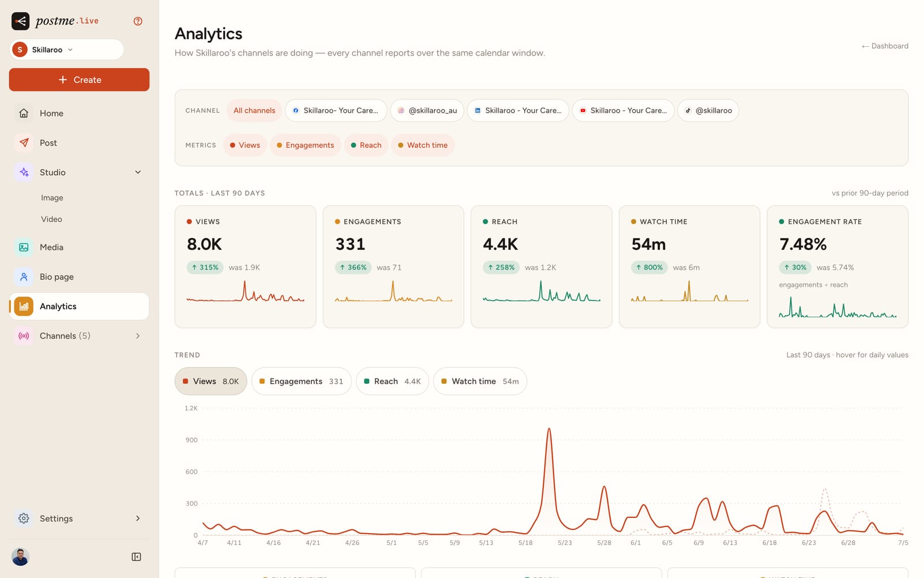Switch trend to Views 8.0K tab

tap(211, 381)
